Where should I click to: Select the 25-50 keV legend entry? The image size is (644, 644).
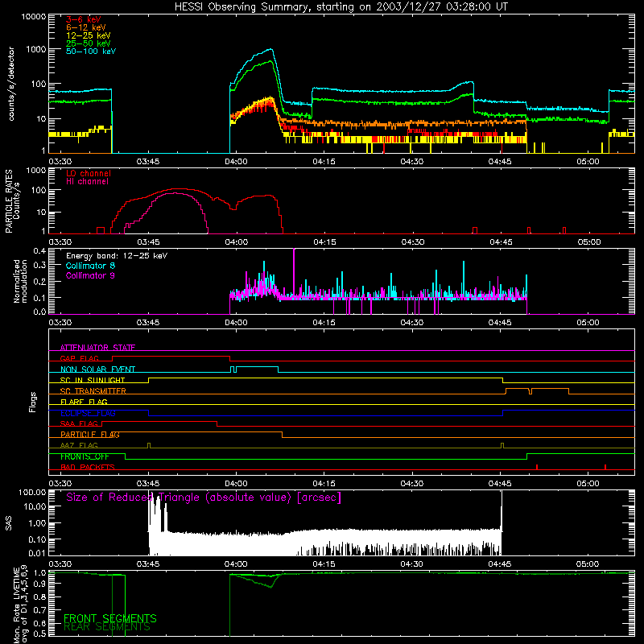(89, 43)
